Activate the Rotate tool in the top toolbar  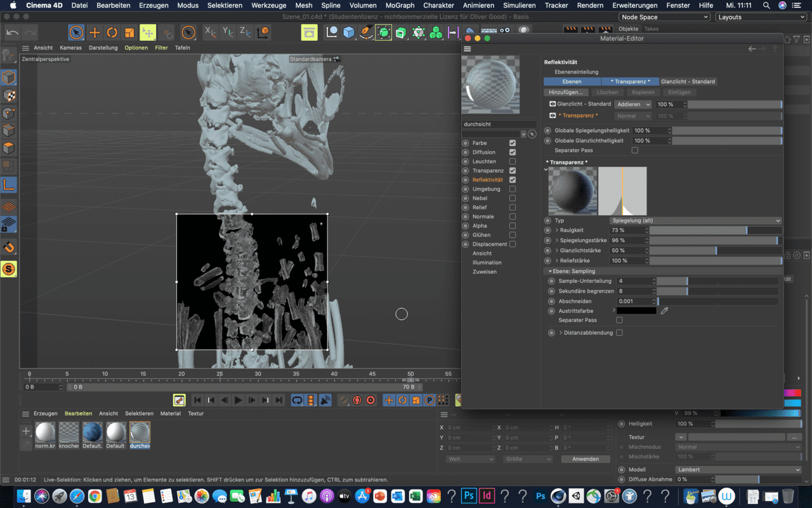click(x=112, y=32)
